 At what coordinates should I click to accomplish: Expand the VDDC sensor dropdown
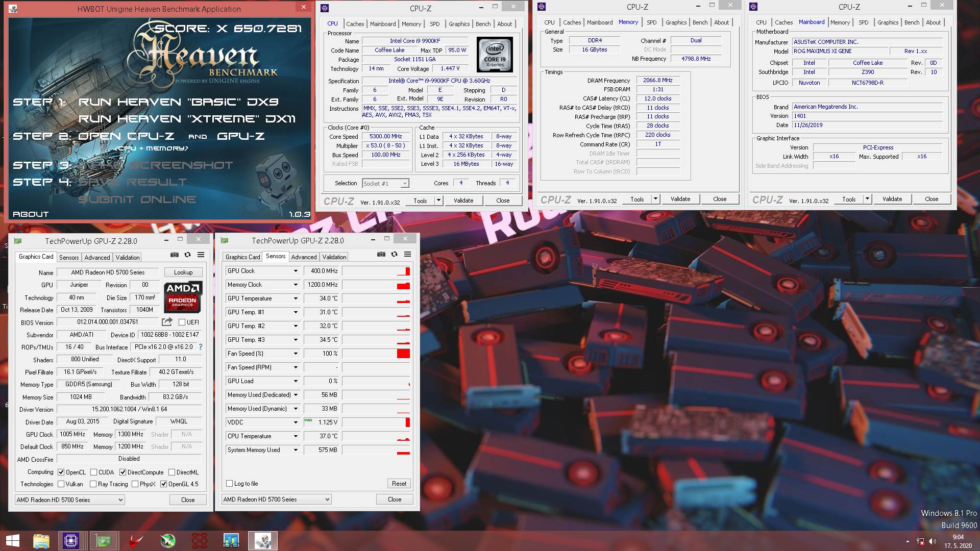coord(296,422)
